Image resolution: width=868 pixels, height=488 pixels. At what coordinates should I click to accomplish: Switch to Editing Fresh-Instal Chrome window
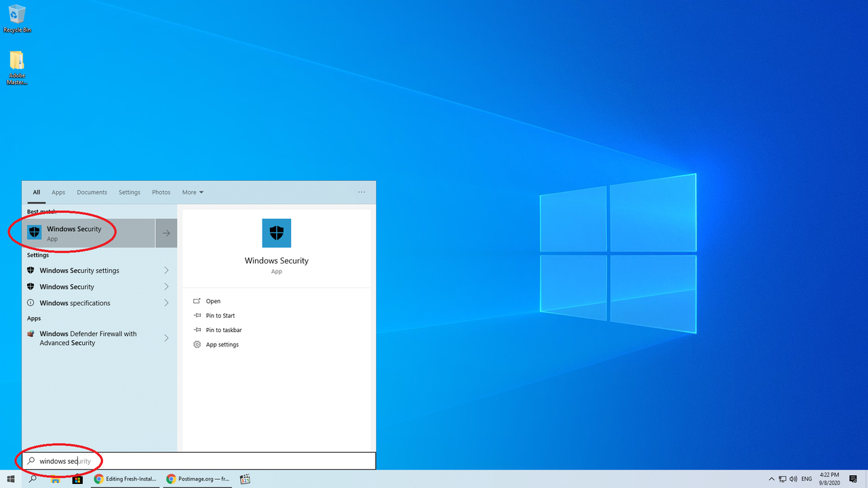click(125, 479)
